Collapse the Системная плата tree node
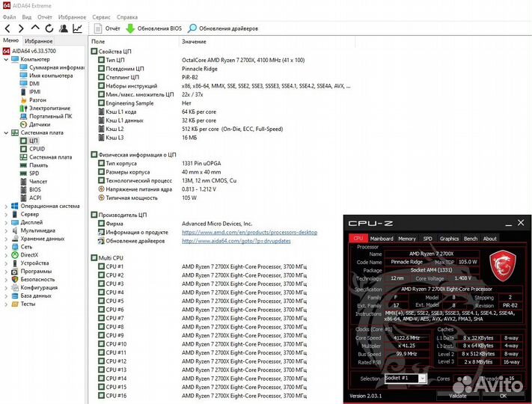532x404 pixels. (x=6, y=132)
